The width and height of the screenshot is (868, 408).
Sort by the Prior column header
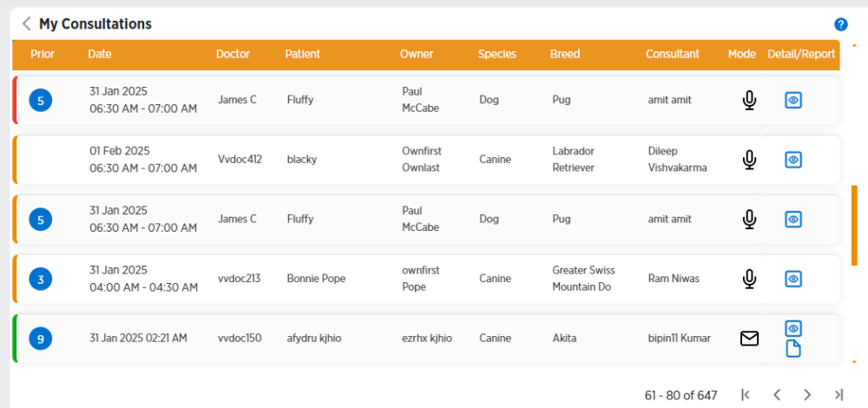point(43,54)
